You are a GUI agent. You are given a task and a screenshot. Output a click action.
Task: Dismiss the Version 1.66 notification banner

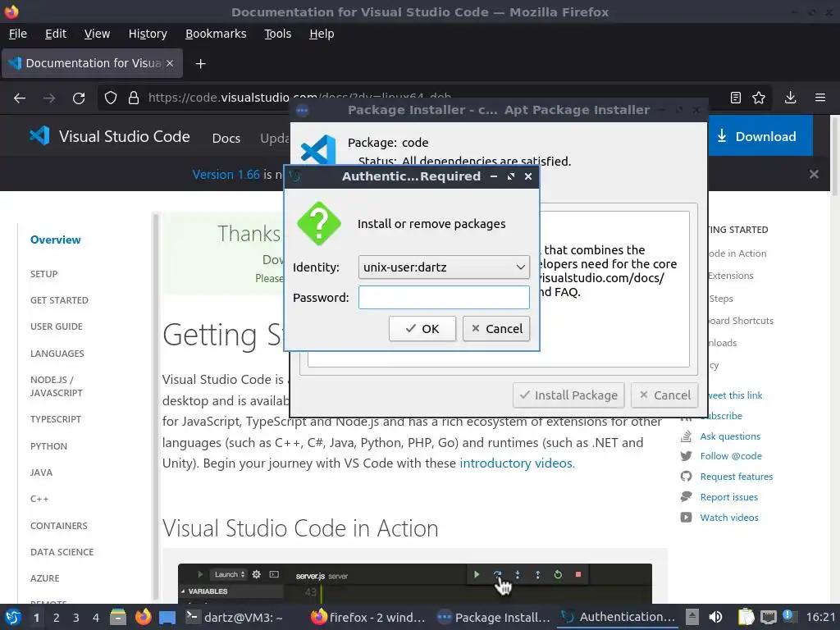click(814, 174)
